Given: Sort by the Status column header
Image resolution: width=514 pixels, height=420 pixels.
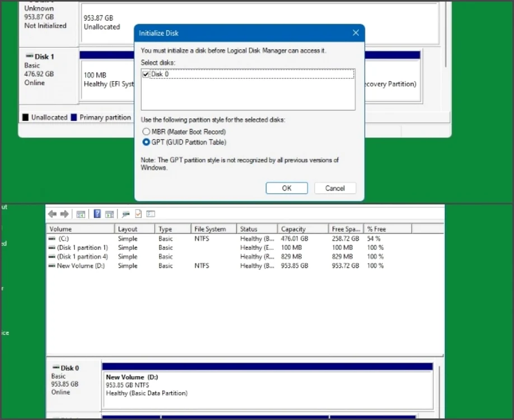Looking at the screenshot, I should [x=256, y=229].
